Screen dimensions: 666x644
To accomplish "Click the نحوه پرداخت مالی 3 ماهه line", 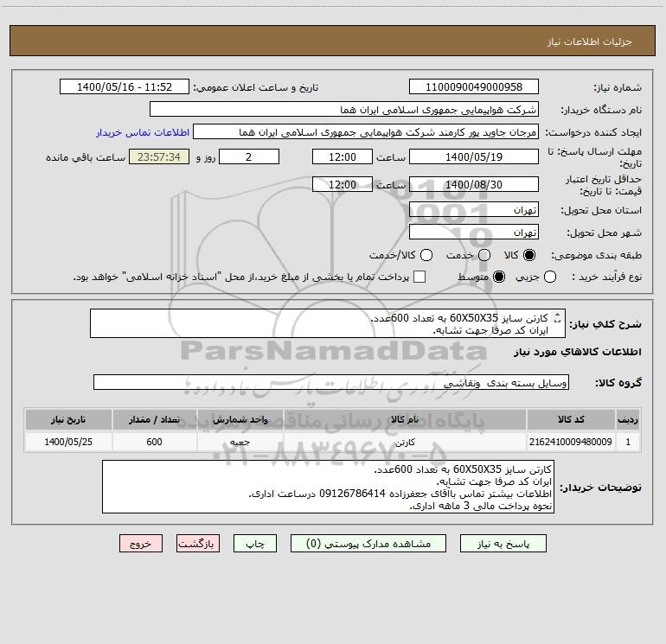I will click(480, 506).
